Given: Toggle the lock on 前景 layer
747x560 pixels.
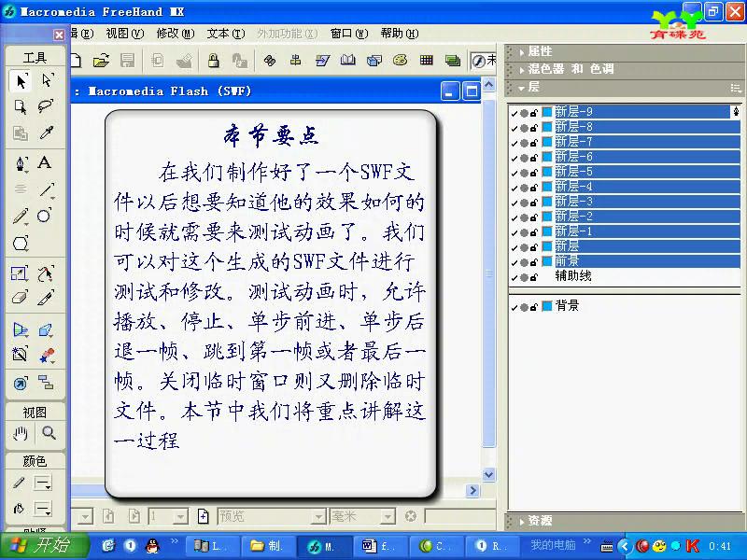Looking at the screenshot, I should pos(533,262).
